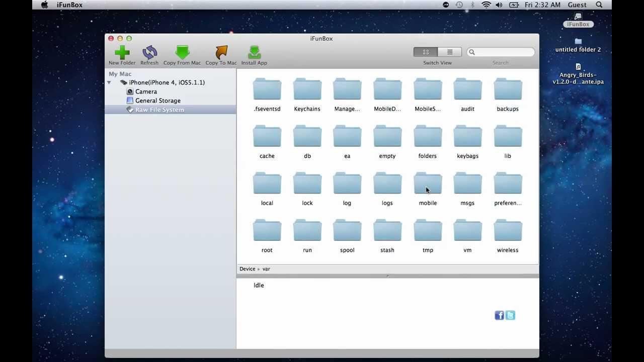Click the Wi-Fi status icon

coord(486,5)
